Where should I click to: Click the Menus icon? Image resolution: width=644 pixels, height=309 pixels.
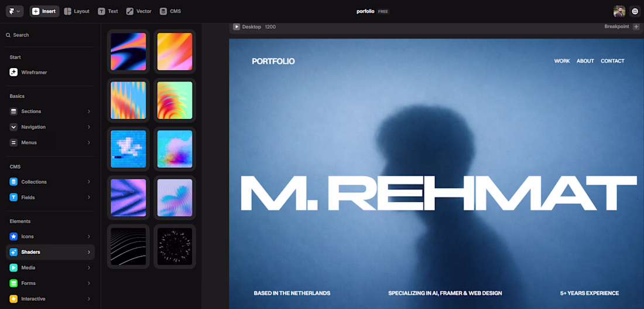(13, 143)
